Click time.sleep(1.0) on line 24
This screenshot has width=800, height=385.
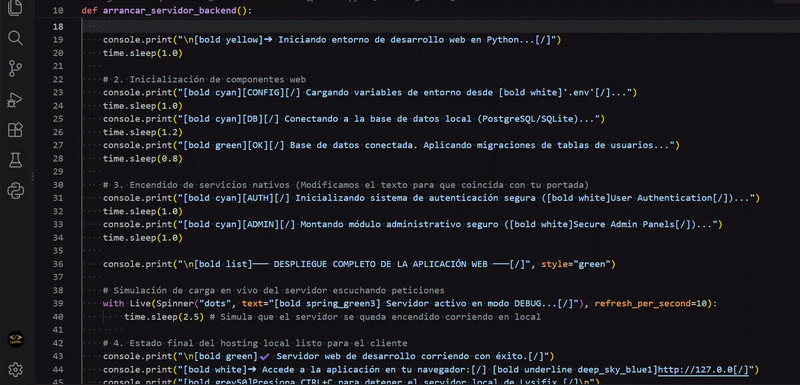click(143, 106)
